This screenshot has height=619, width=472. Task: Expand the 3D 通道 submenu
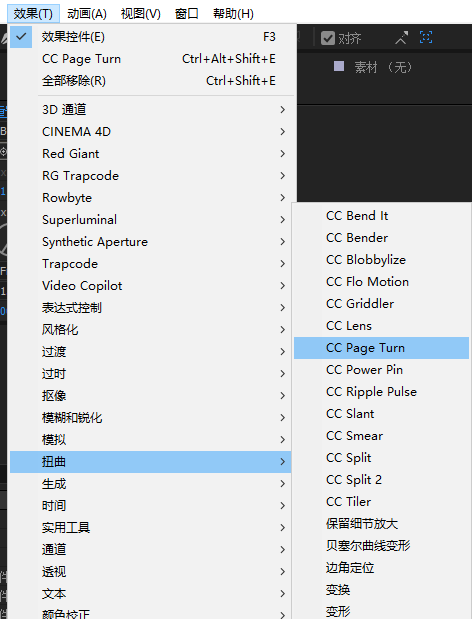(150, 109)
